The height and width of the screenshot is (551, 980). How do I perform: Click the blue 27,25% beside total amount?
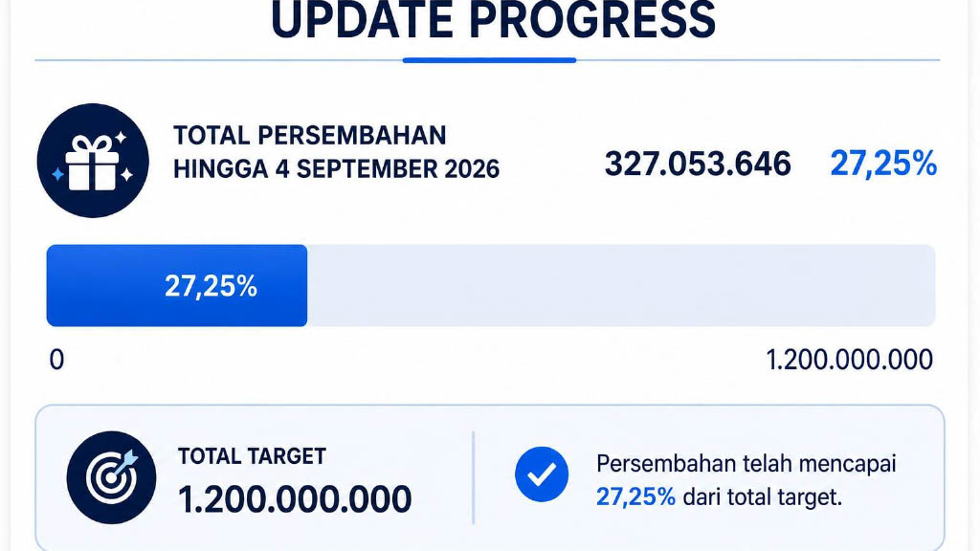[883, 164]
